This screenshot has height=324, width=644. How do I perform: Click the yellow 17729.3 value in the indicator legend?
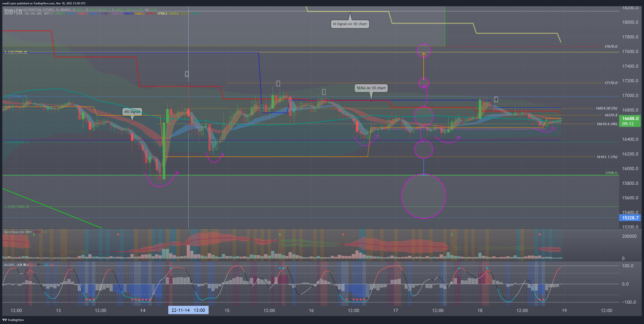pyautogui.click(x=162, y=14)
